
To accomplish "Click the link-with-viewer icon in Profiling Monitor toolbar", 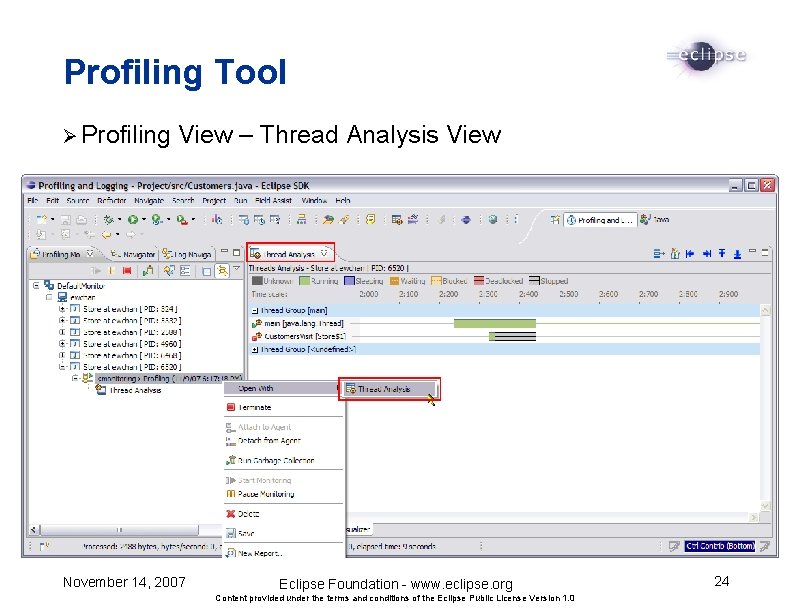I will (222, 271).
